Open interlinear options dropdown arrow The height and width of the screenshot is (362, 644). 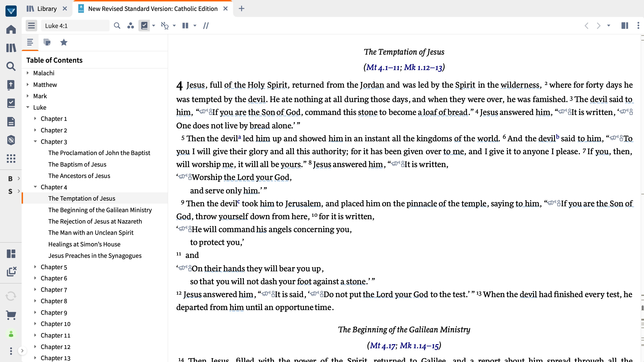tap(174, 25)
